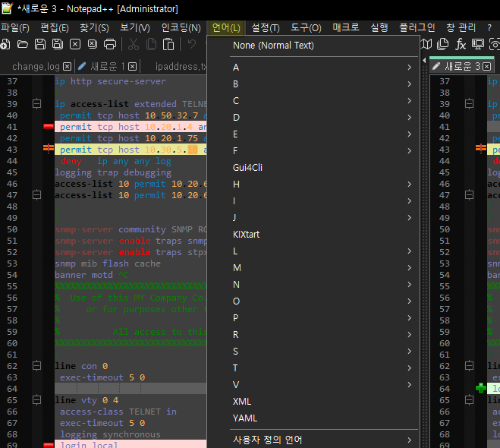500x448 pixels.
Task: Open the 편집(E) menu
Action: pos(55,28)
